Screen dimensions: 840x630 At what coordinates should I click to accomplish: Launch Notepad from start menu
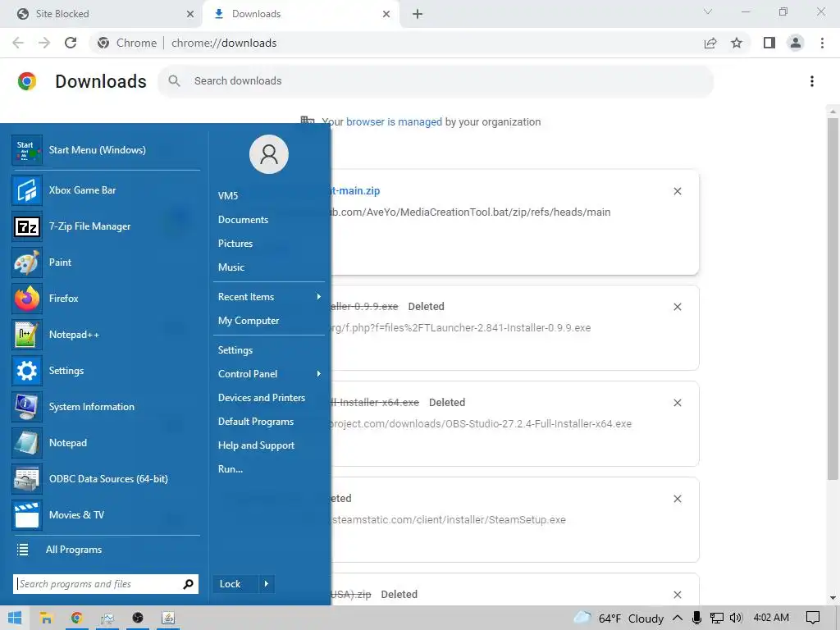pyautogui.click(x=106, y=443)
